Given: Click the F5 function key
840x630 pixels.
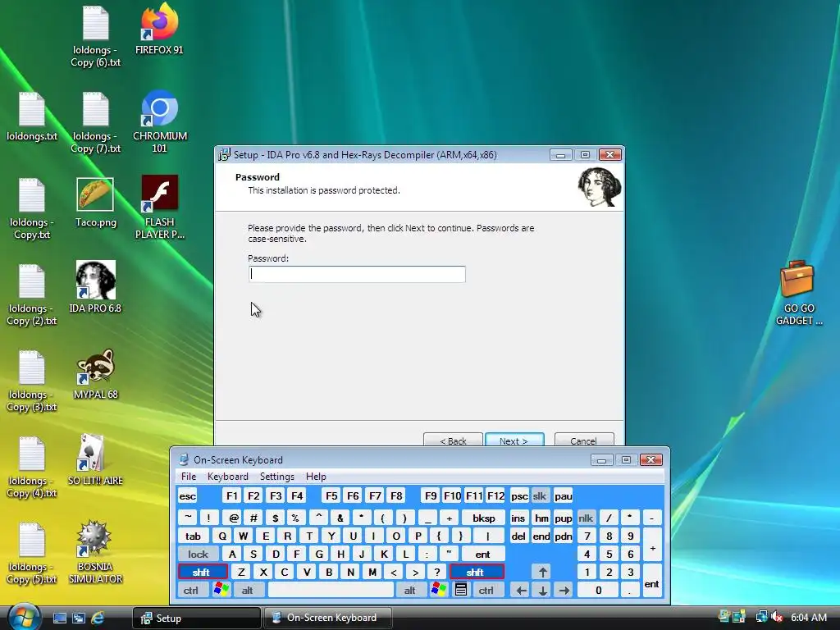Looking at the screenshot, I should click(331, 496).
